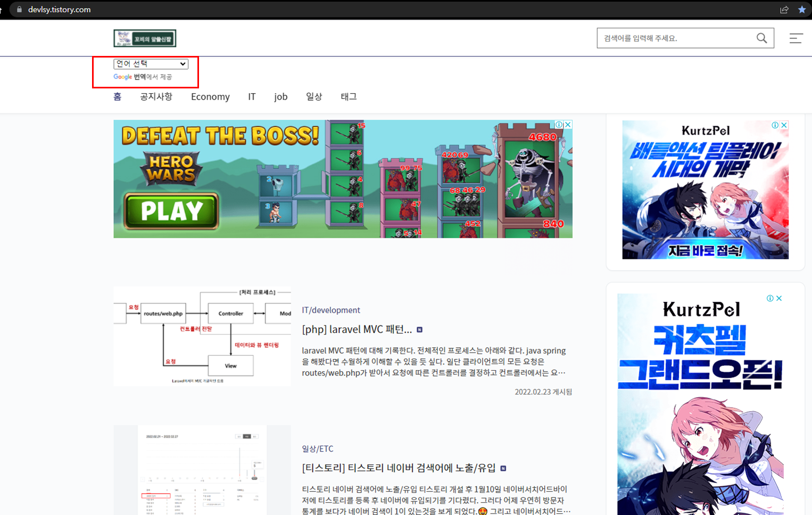Open the IT category
This screenshot has height=515, width=812.
(252, 97)
